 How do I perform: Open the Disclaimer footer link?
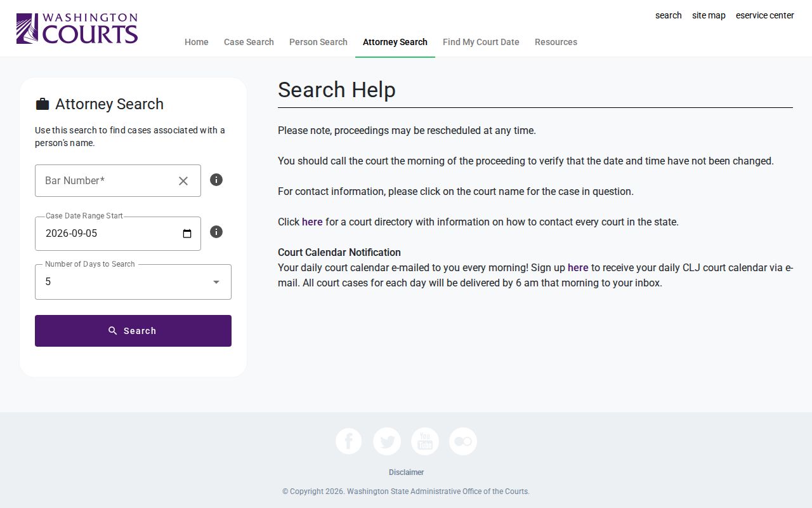point(406,472)
